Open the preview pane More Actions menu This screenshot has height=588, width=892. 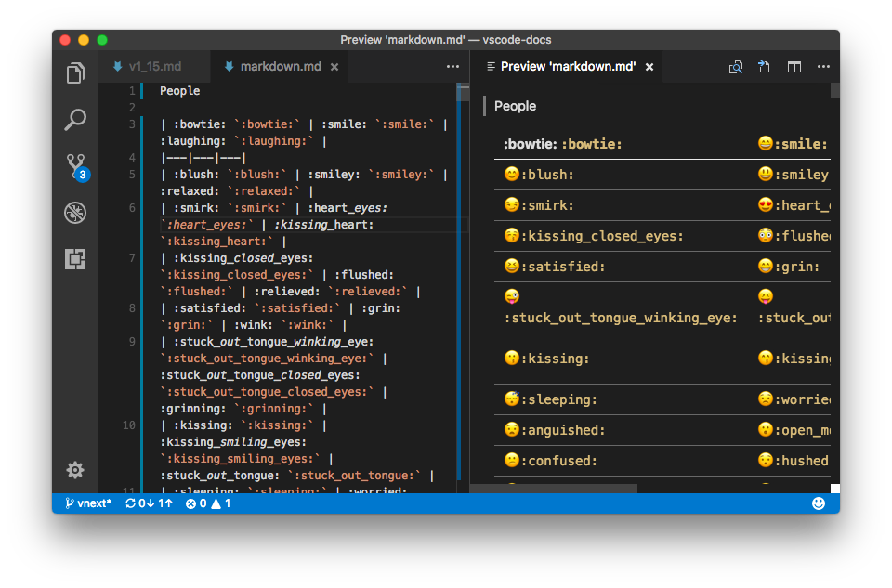click(x=823, y=66)
